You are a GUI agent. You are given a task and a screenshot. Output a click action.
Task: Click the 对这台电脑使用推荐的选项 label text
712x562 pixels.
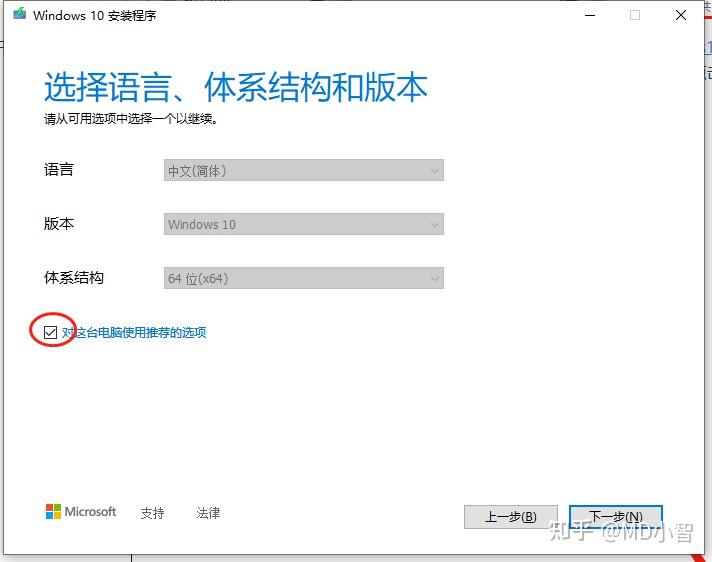coord(134,332)
